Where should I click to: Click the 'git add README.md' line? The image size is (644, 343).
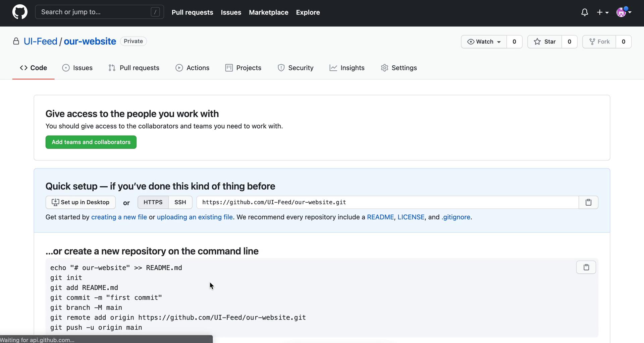click(84, 288)
